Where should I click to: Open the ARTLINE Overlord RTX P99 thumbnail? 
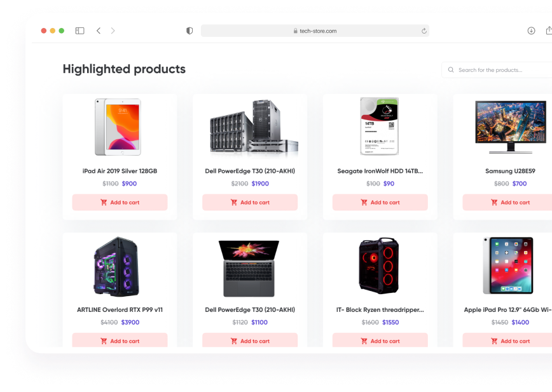(x=116, y=267)
